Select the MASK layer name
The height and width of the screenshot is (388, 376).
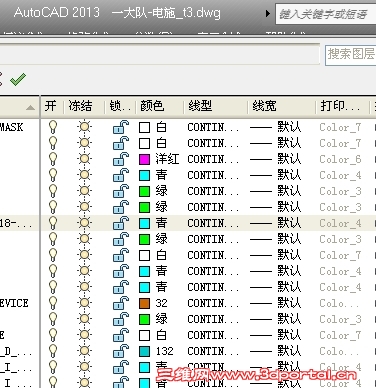(11, 127)
